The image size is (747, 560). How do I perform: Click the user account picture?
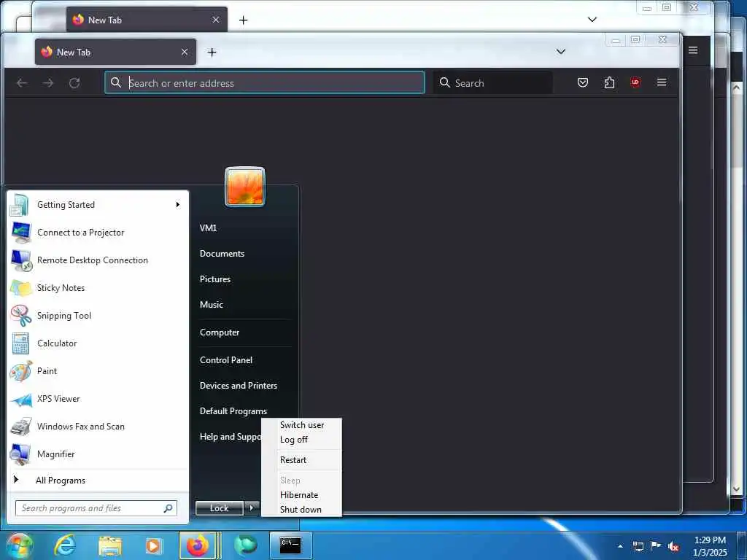245,187
